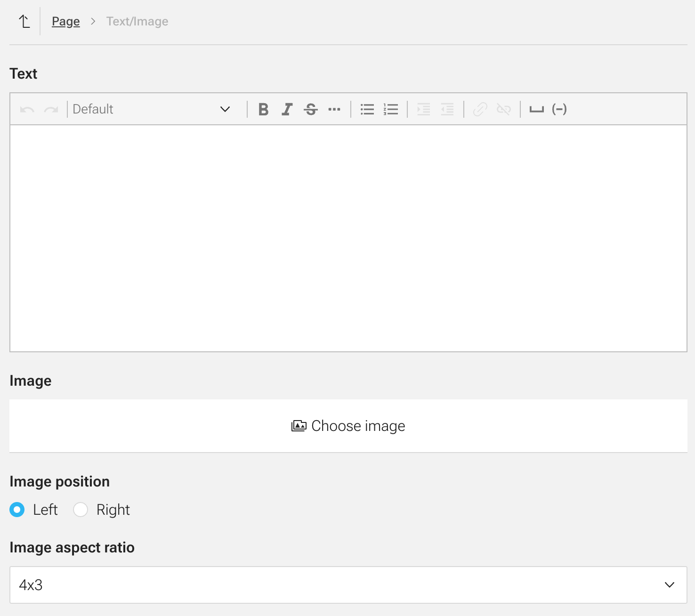Expand more formatting options ellipsis

(334, 109)
